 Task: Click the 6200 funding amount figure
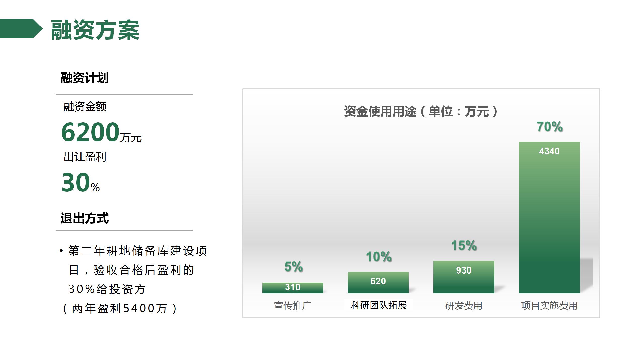pyautogui.click(x=90, y=132)
